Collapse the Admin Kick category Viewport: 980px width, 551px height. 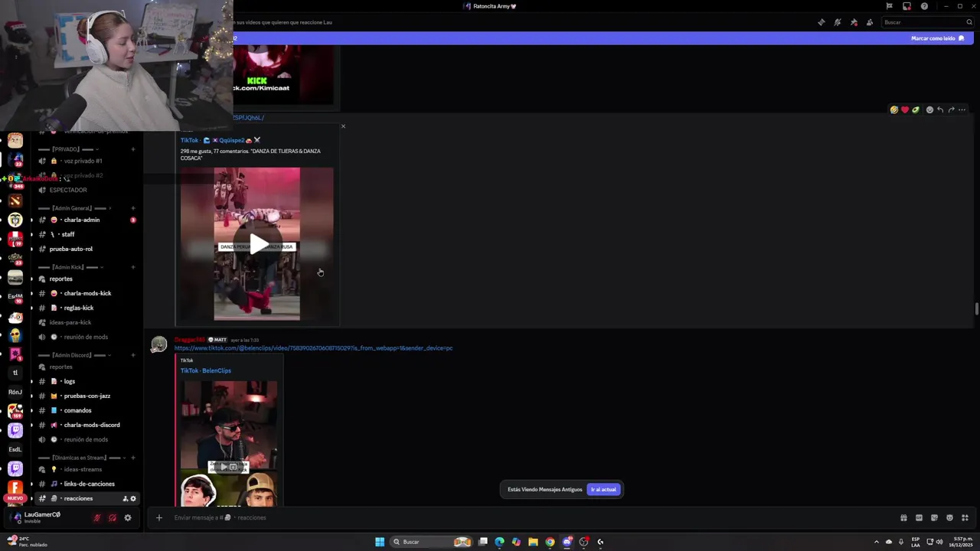click(x=70, y=267)
